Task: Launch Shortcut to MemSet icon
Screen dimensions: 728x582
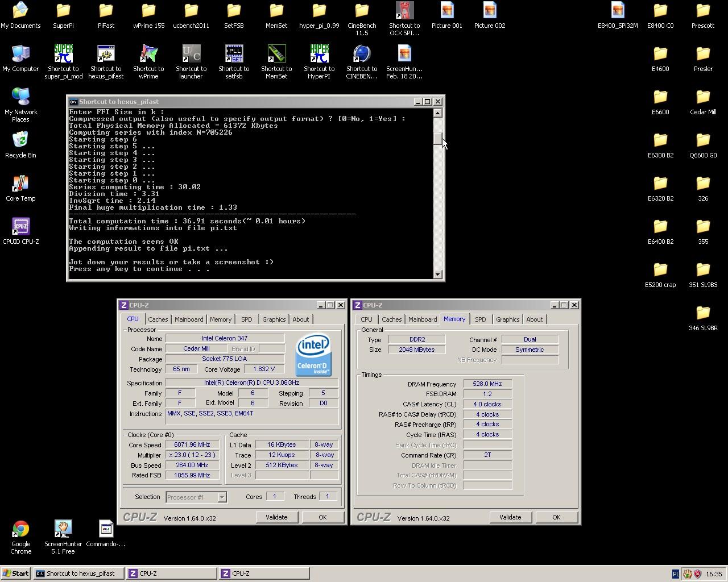Action: [x=276, y=62]
